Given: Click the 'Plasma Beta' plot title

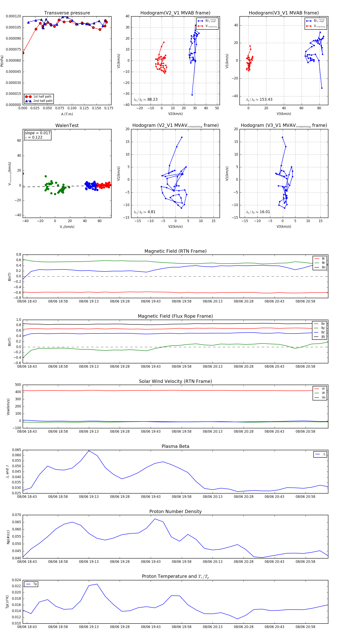Looking at the screenshot, I should [x=175, y=447].
